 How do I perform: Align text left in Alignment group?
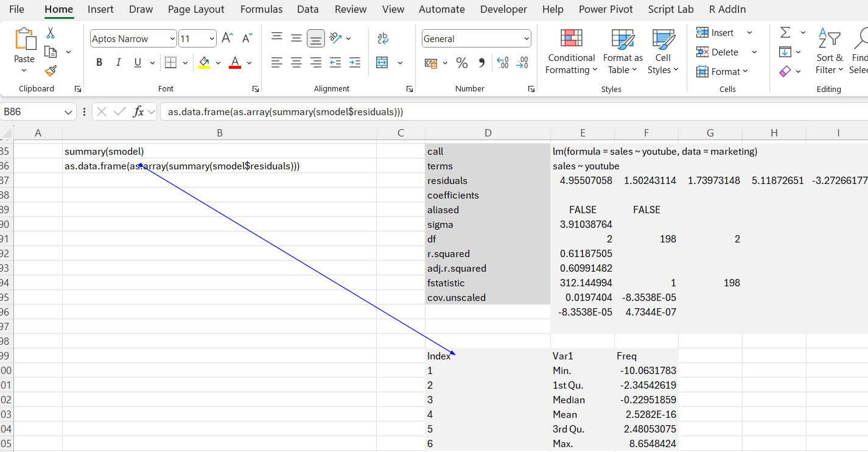(x=277, y=63)
